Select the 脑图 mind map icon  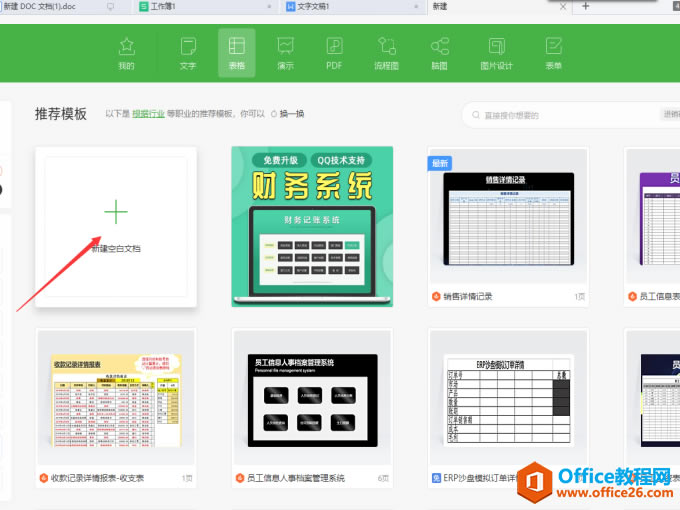click(440, 46)
